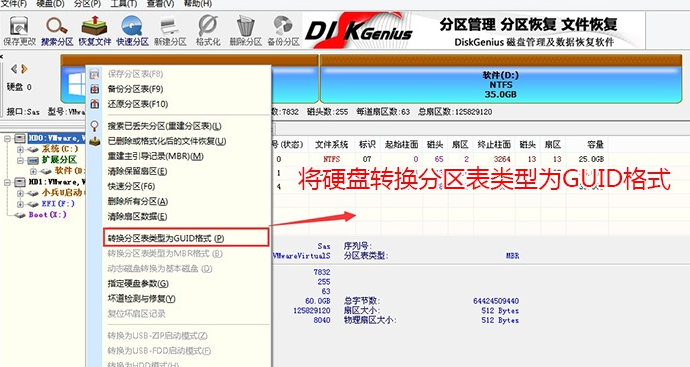Click the 新建分区 new partition icon
The image size is (690, 367).
click(170, 31)
